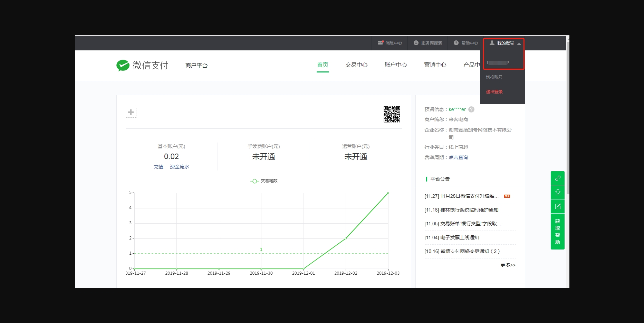The image size is (644, 323).
Task: Click 更多>> under 平台公告
Action: 508,265
